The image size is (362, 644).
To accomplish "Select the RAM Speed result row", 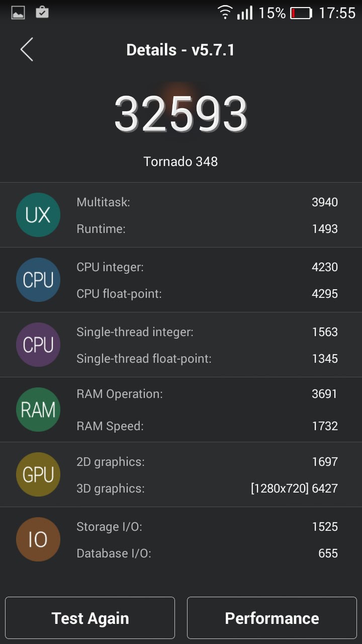I will coord(207,426).
